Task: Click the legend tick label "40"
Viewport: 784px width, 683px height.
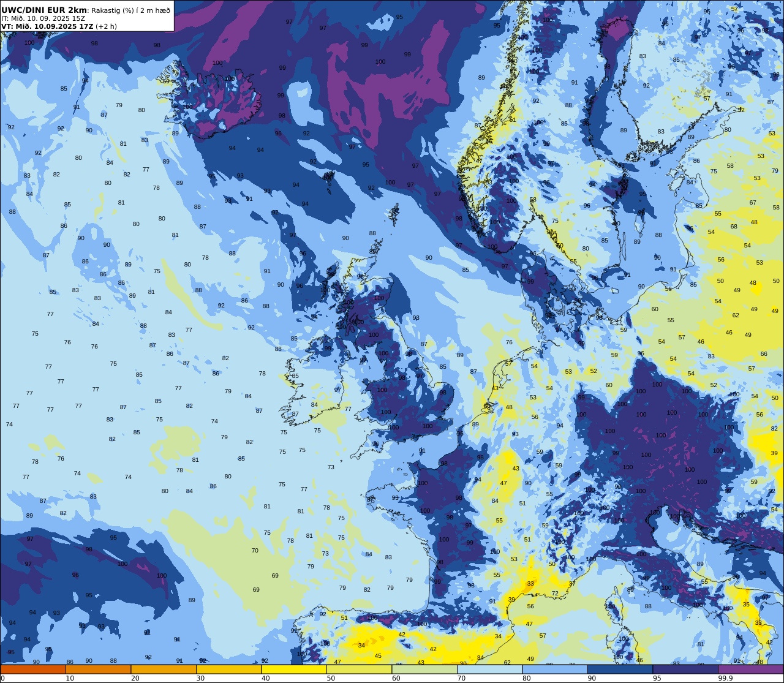Action: [x=265, y=678]
